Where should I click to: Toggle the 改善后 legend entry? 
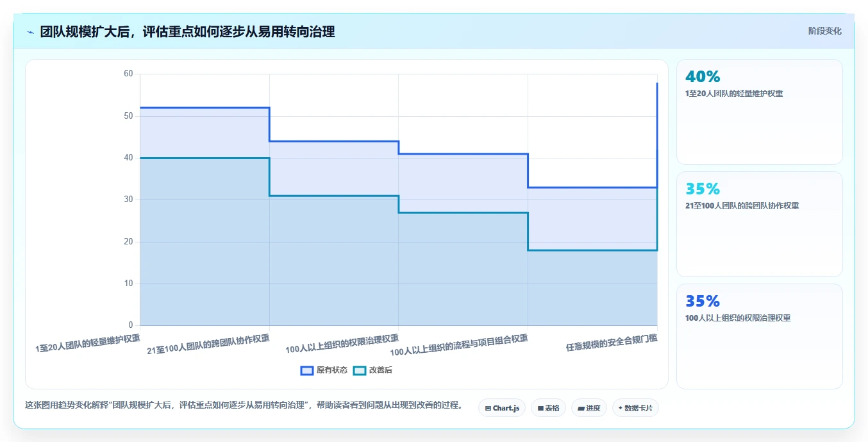pos(373,370)
